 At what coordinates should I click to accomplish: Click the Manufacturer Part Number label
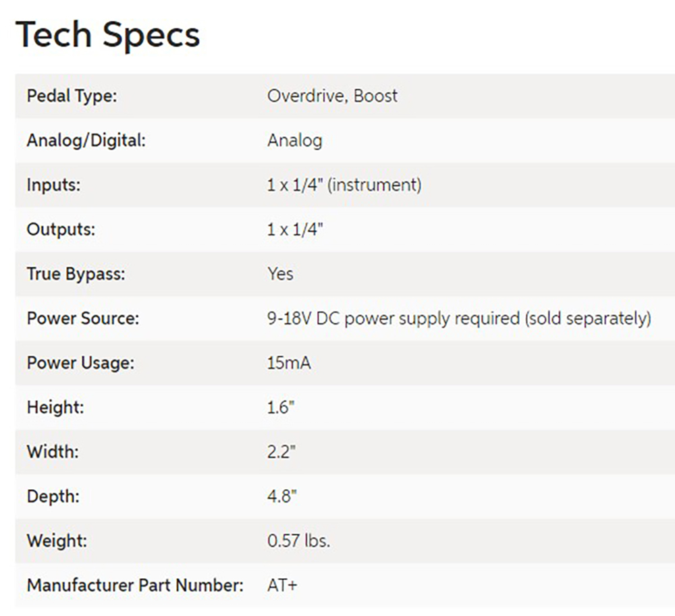[135, 586]
